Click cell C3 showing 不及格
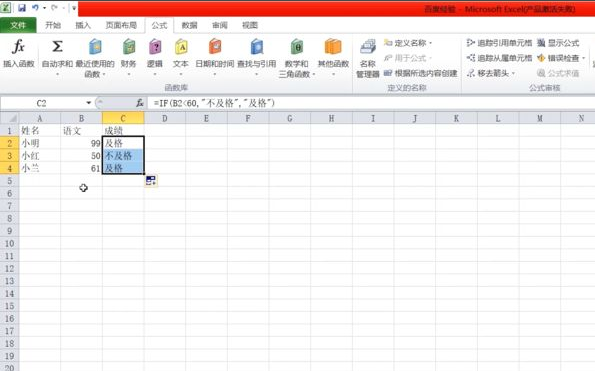Viewport: 595px width, 371px height. pos(123,156)
